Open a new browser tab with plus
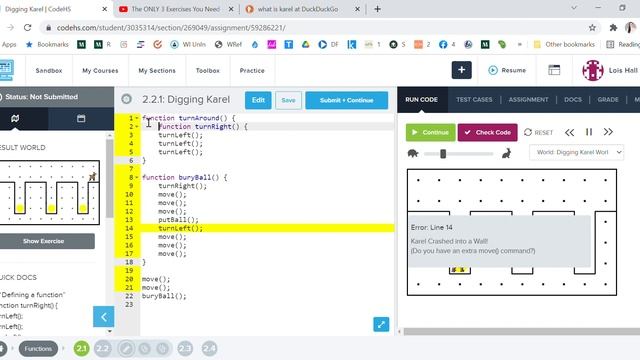The width and height of the screenshot is (640, 360). click(x=377, y=9)
